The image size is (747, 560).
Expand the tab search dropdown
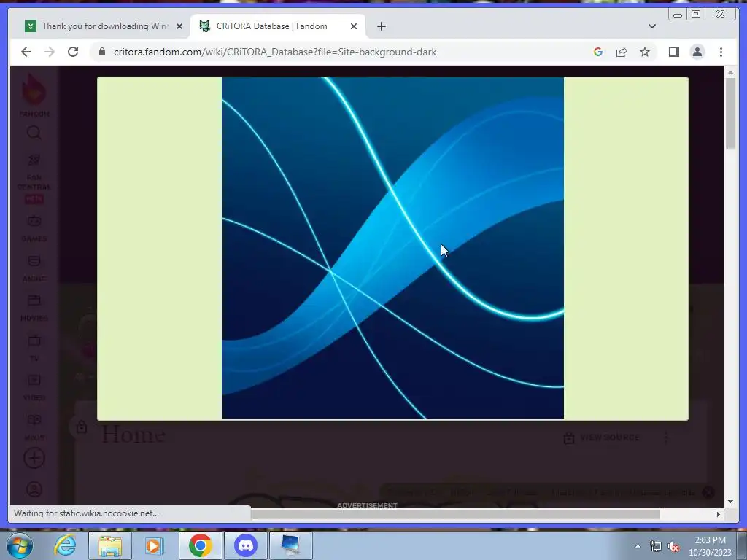[651, 26]
